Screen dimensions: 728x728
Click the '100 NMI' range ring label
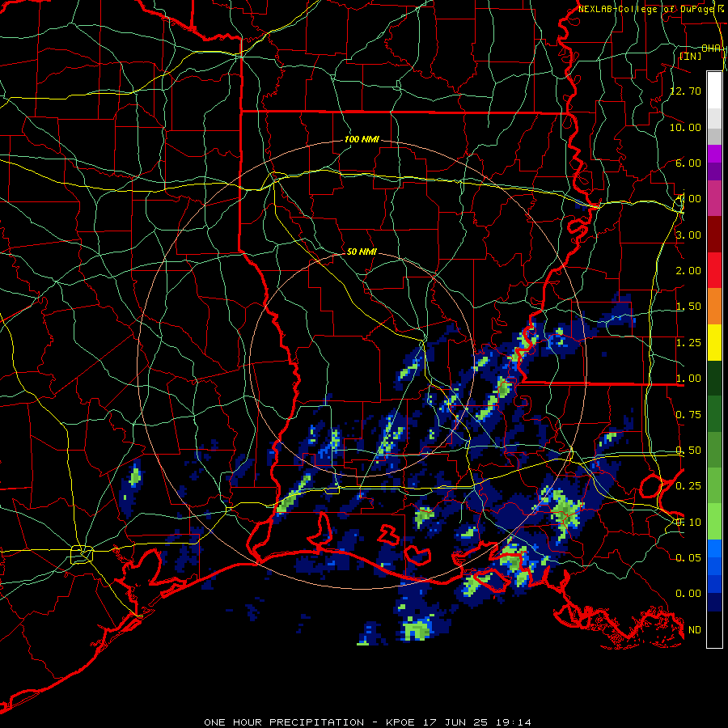pos(362,139)
